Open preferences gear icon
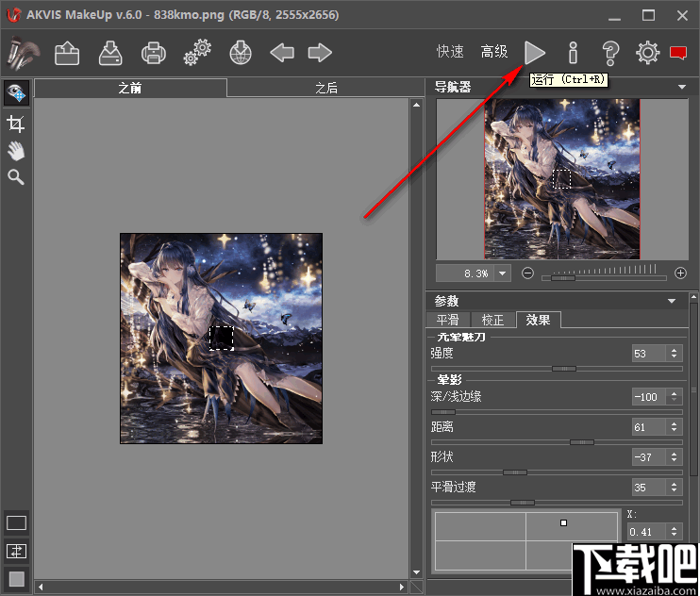700x596 pixels. 647,53
